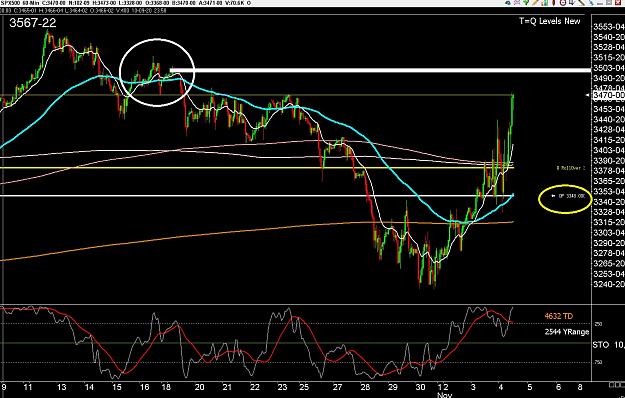Click price axis label 3240-20
Viewport: 625px width, 398px height.
coord(609,284)
